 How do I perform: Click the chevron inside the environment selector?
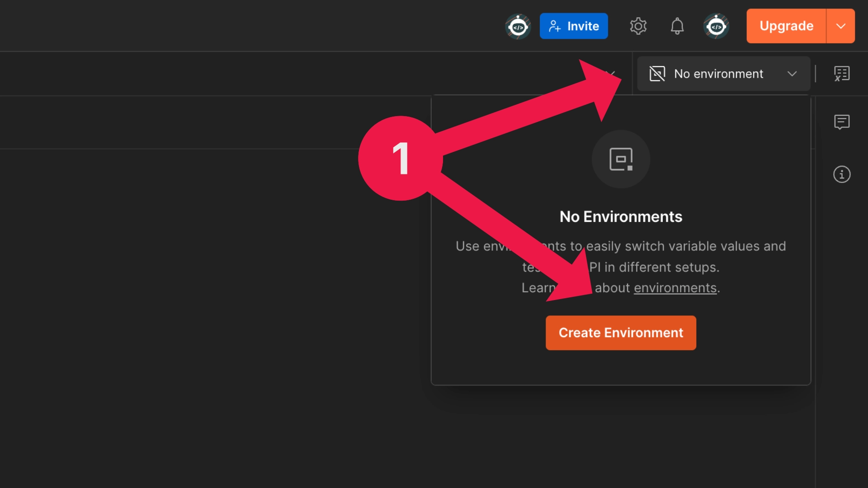click(x=792, y=74)
